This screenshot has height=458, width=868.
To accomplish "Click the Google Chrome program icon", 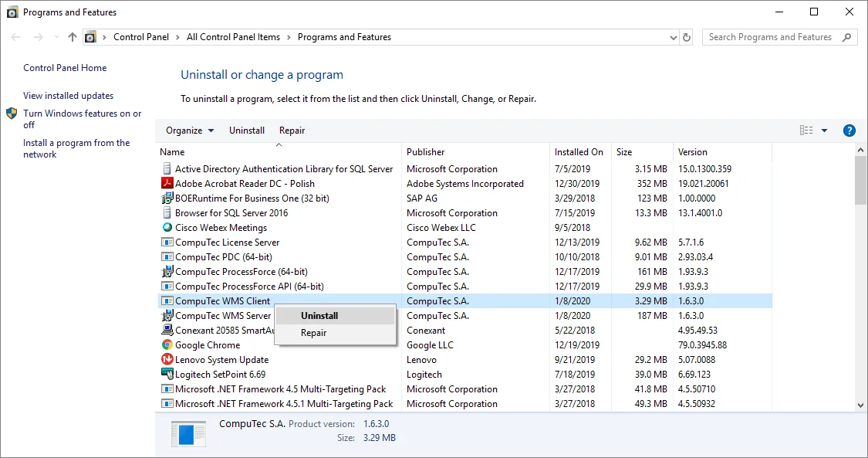I will (x=167, y=345).
